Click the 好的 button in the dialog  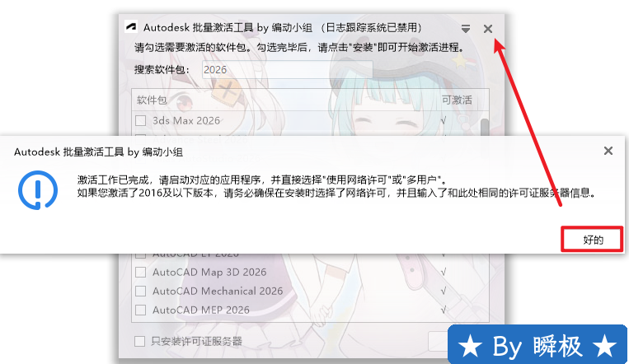[x=593, y=240]
